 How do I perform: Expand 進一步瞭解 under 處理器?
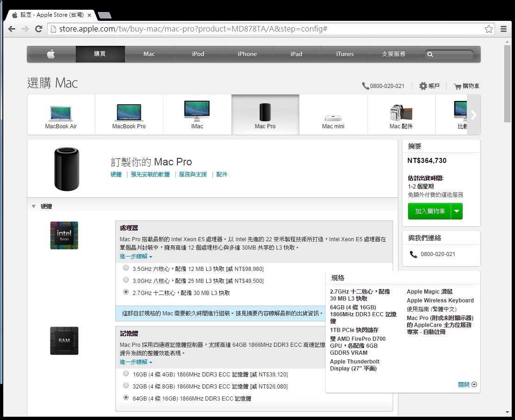click(136, 257)
